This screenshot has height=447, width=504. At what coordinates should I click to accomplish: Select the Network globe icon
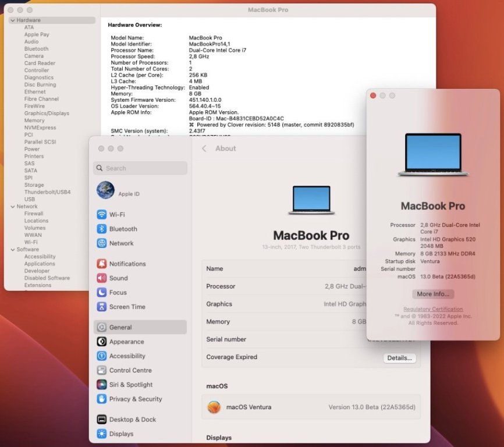102,243
